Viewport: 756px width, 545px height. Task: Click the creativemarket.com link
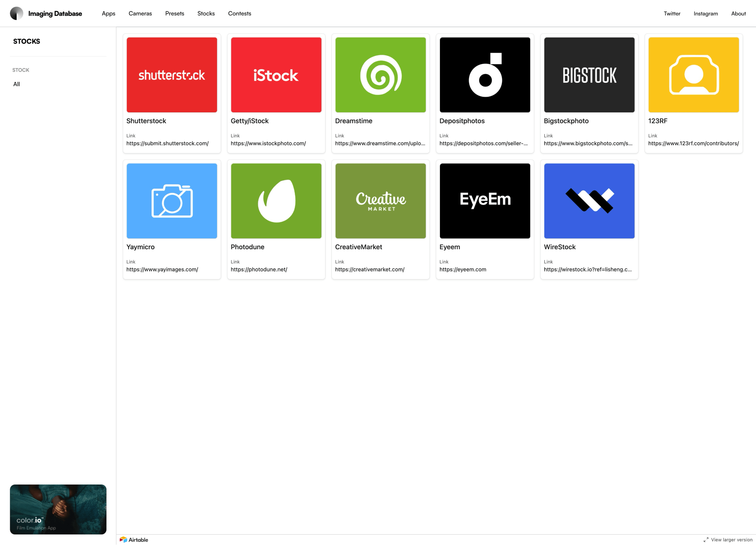(370, 269)
